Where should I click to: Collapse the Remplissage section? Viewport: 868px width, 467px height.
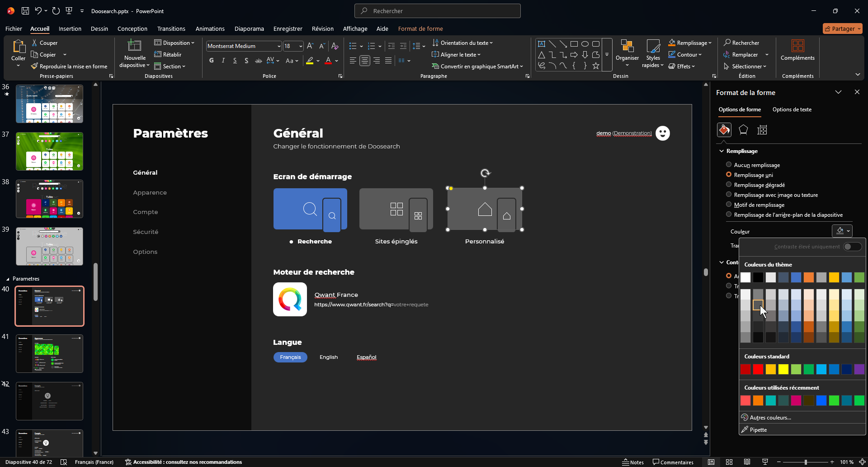pos(722,151)
